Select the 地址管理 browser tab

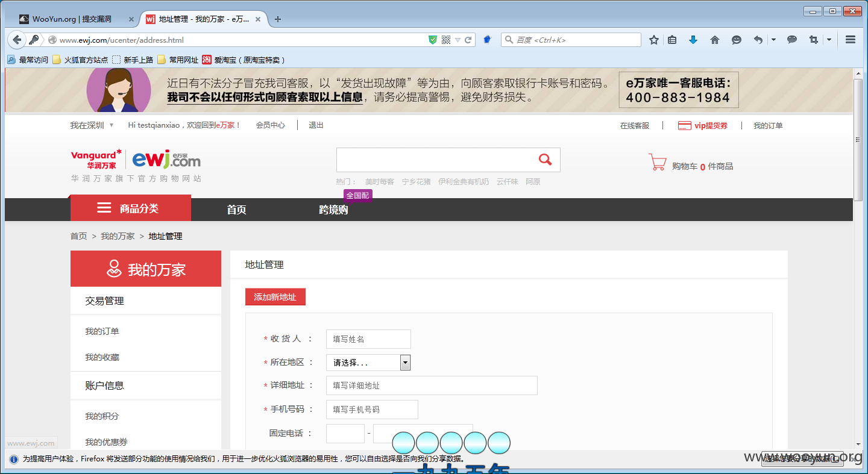click(204, 19)
